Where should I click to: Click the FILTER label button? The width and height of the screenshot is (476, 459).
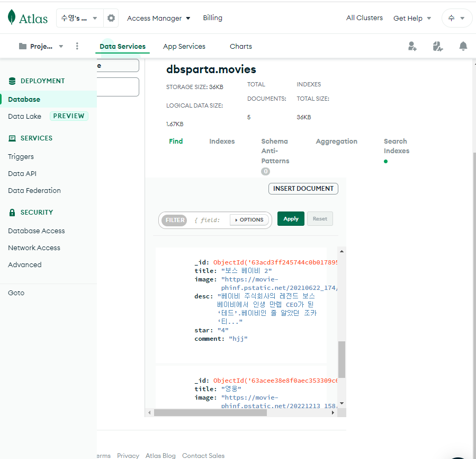[175, 220]
